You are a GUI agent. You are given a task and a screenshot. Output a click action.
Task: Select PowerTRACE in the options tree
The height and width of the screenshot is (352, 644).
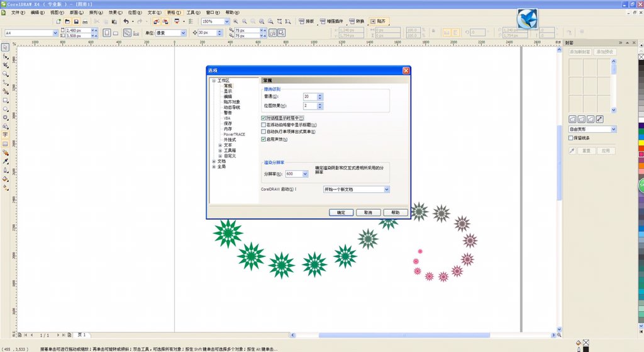234,135
